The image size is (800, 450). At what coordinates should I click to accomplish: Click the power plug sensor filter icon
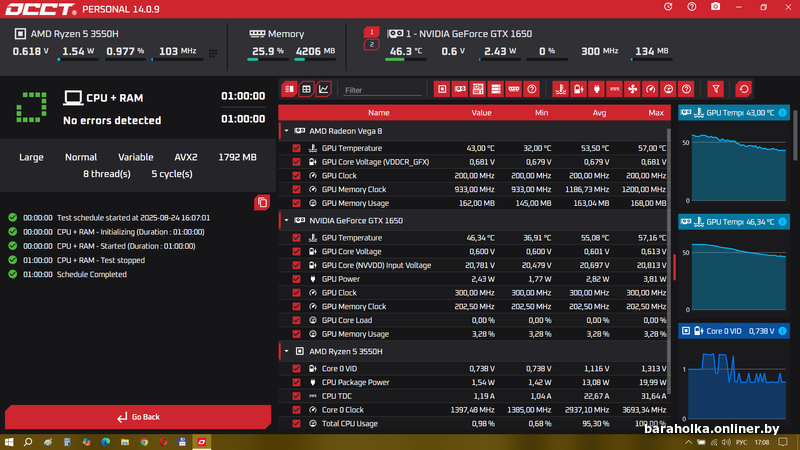point(596,89)
